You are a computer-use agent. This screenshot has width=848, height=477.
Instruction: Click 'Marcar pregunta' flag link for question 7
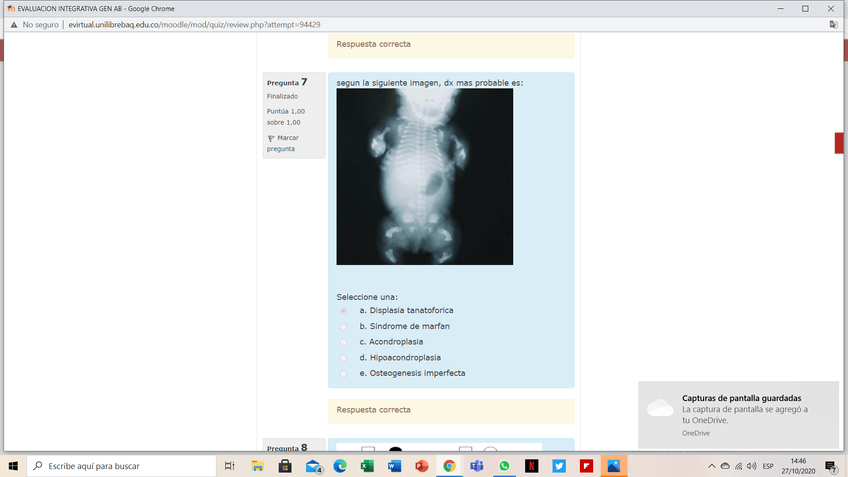coord(281,143)
